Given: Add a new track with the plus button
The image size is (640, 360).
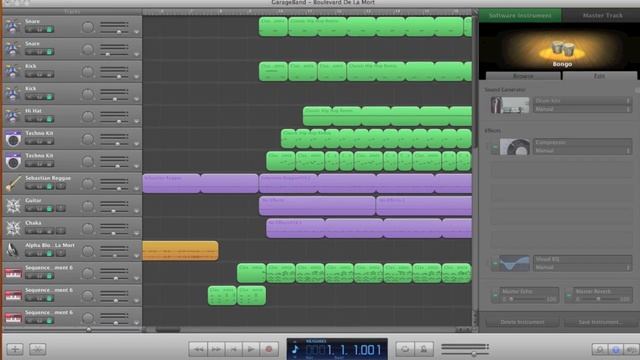Looking at the screenshot, I should (15, 349).
